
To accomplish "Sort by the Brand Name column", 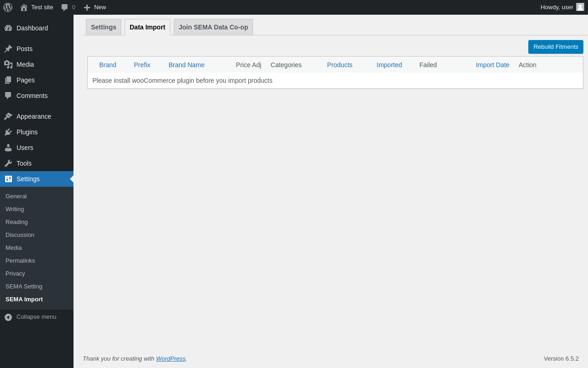I will 187,65.
